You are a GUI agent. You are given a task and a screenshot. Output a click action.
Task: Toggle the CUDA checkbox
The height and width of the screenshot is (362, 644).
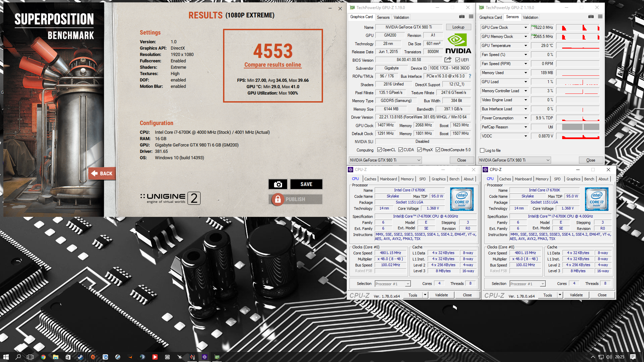(400, 150)
